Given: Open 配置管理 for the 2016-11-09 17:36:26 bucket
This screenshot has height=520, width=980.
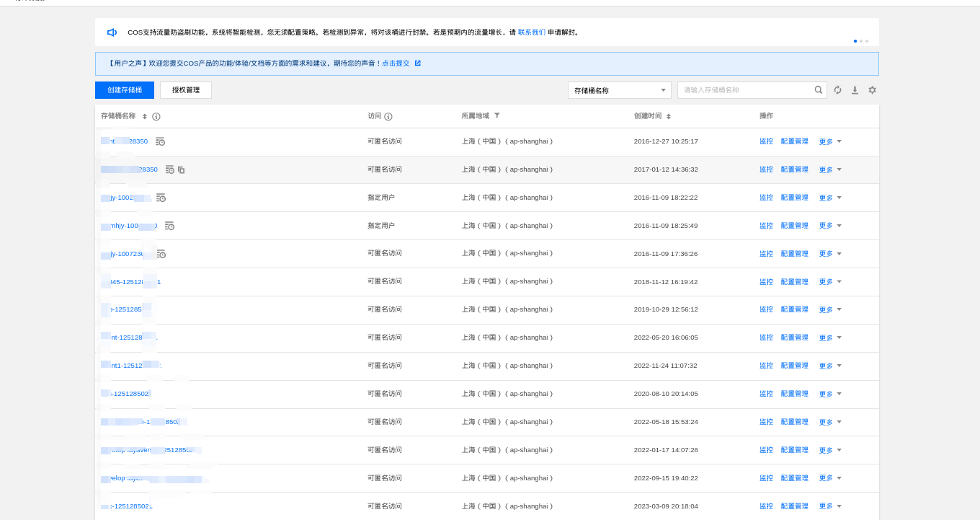Looking at the screenshot, I should click(x=795, y=254).
